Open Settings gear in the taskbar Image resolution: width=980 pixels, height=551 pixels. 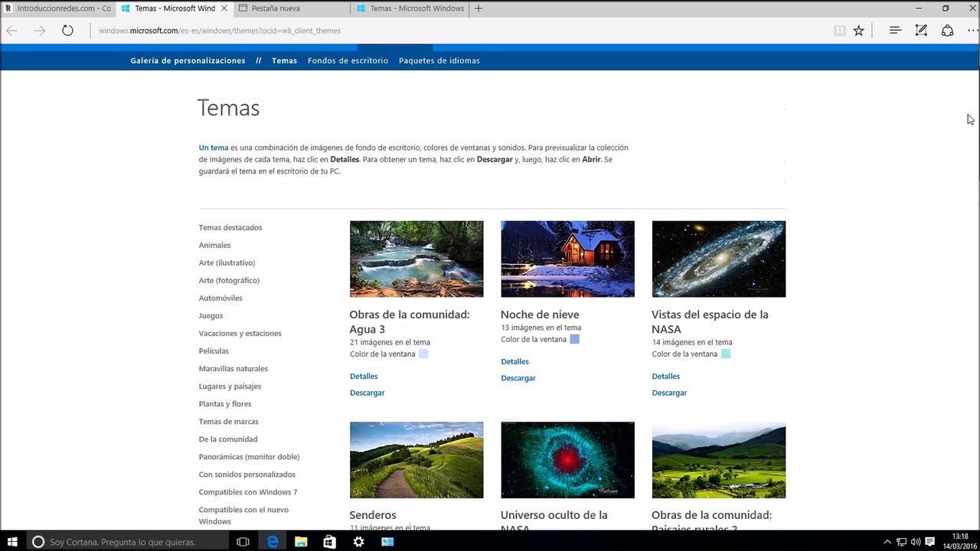pos(358,542)
